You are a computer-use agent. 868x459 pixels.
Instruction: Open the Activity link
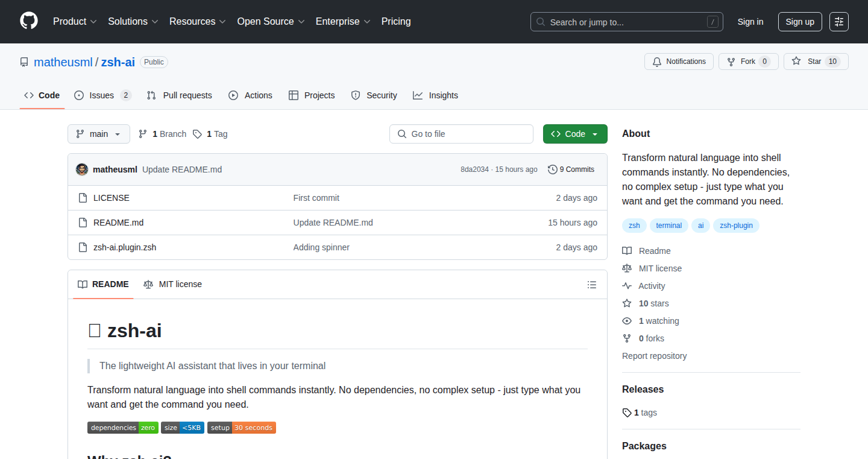pos(644,286)
